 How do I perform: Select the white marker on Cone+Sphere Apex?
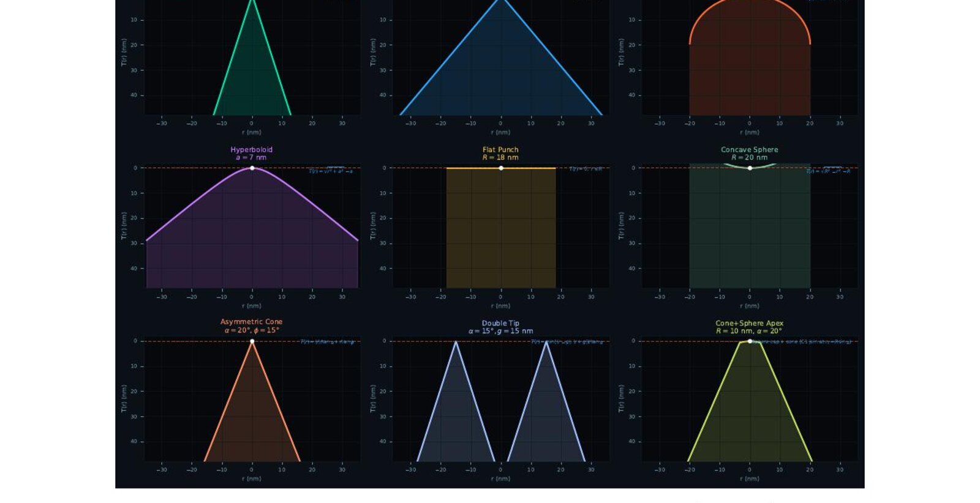[x=750, y=341]
